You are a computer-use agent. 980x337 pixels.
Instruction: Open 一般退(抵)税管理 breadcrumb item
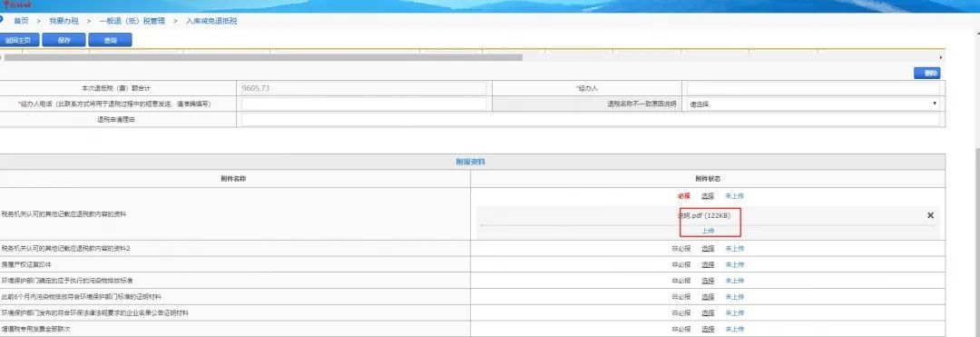pyautogui.click(x=132, y=21)
